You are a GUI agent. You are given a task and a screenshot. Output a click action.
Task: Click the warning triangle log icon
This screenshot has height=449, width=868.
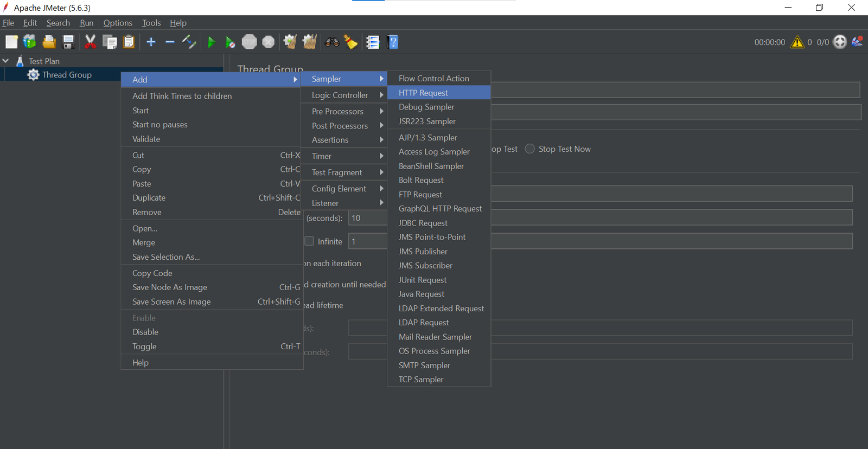coord(797,42)
